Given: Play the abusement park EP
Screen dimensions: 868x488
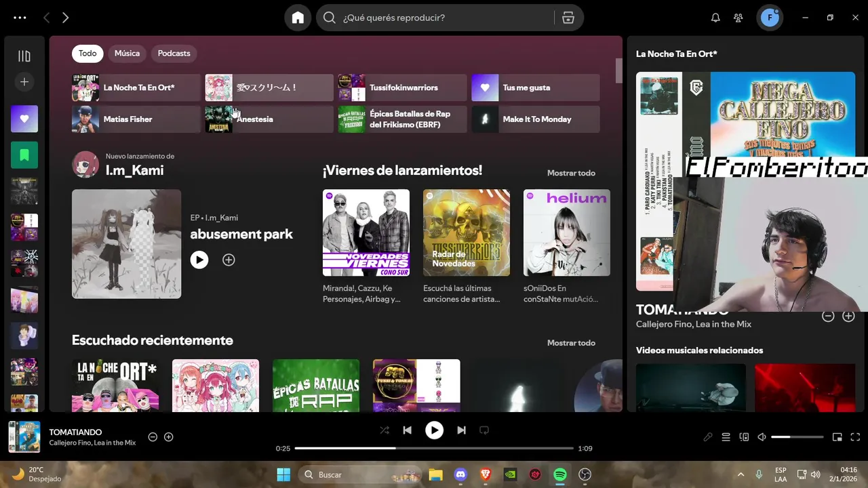Looking at the screenshot, I should point(199,260).
